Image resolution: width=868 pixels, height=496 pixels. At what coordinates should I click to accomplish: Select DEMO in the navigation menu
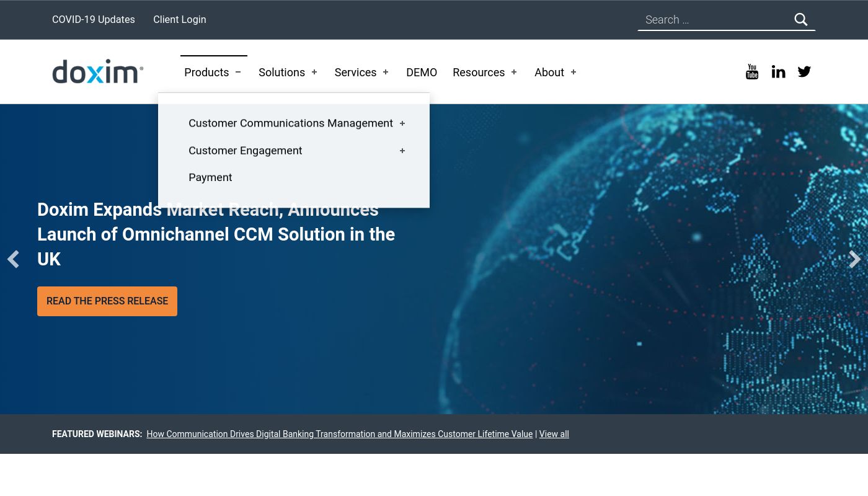422,72
